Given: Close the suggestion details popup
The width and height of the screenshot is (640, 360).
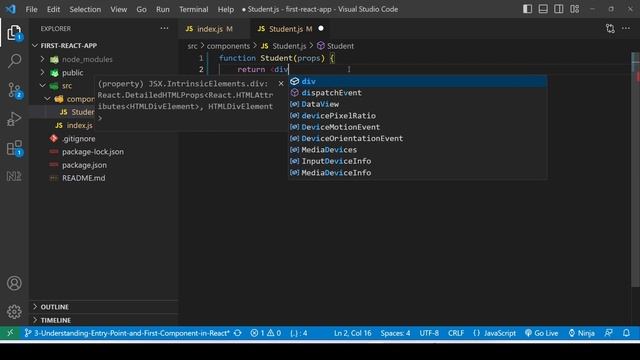Looking at the screenshot, I should 281,83.
